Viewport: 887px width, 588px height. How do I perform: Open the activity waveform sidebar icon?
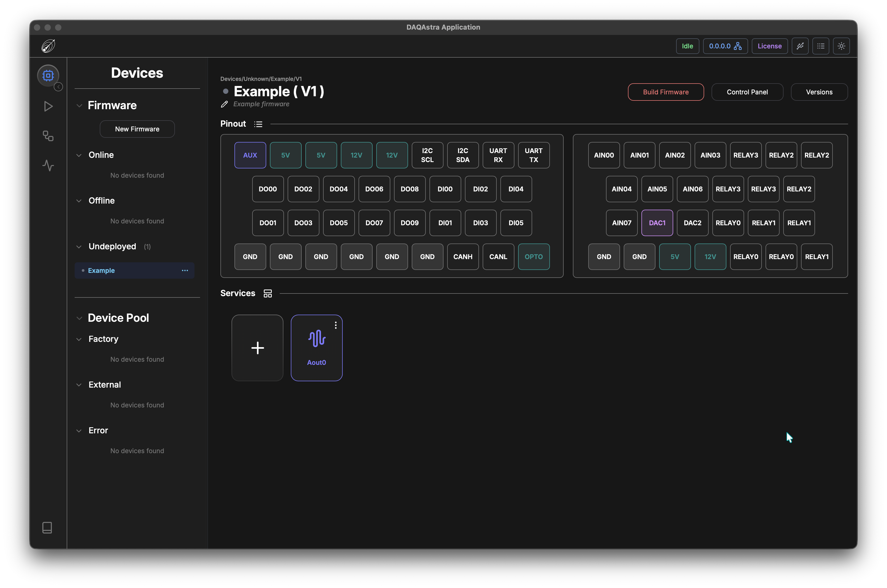click(48, 166)
